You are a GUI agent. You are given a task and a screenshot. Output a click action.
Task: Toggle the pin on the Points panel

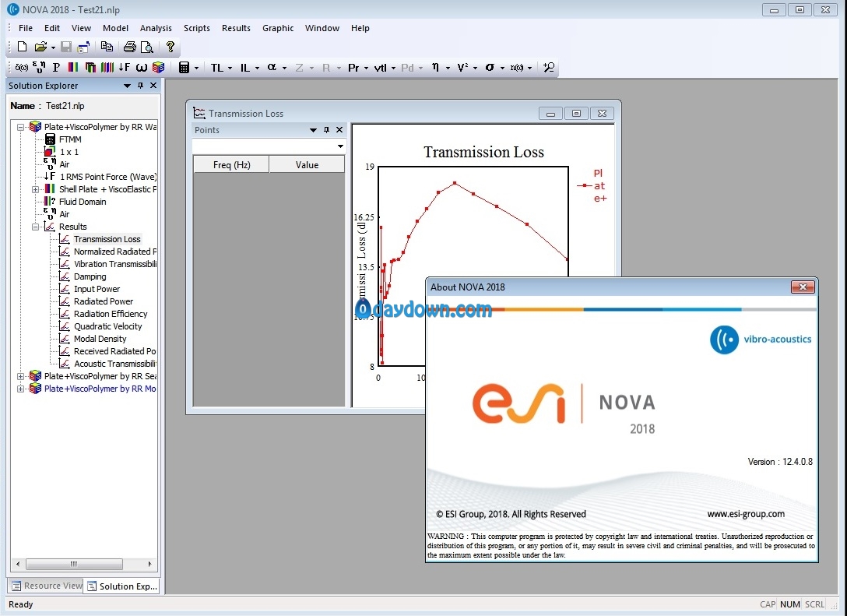click(326, 130)
